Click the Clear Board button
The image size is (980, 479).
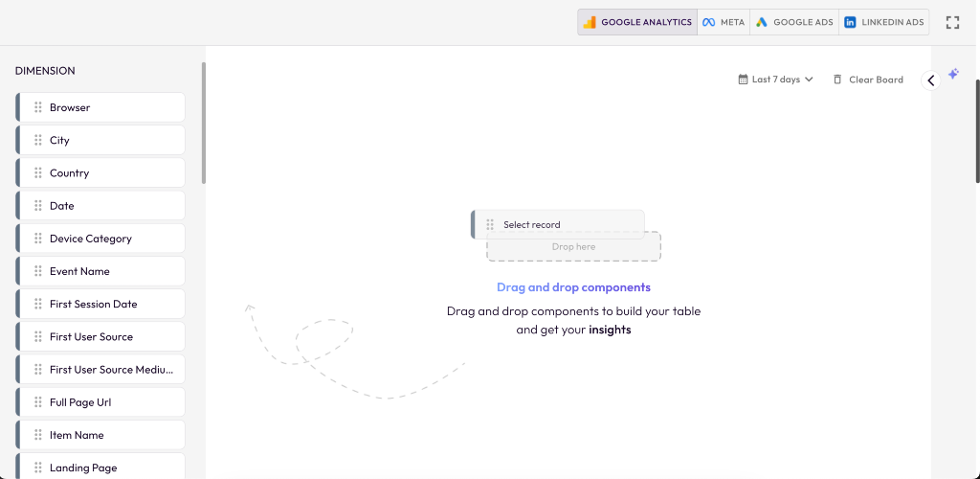(868, 80)
